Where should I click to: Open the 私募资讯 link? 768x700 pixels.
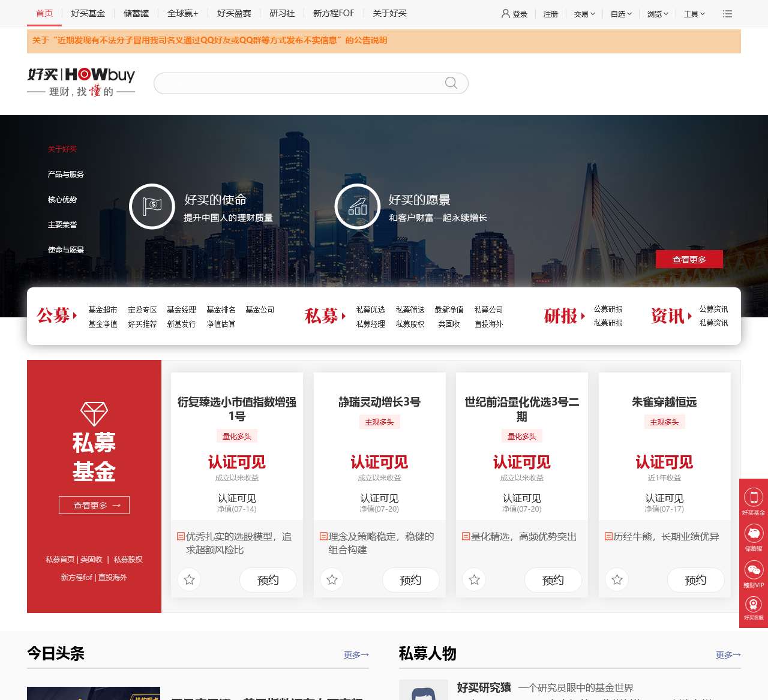coord(713,323)
